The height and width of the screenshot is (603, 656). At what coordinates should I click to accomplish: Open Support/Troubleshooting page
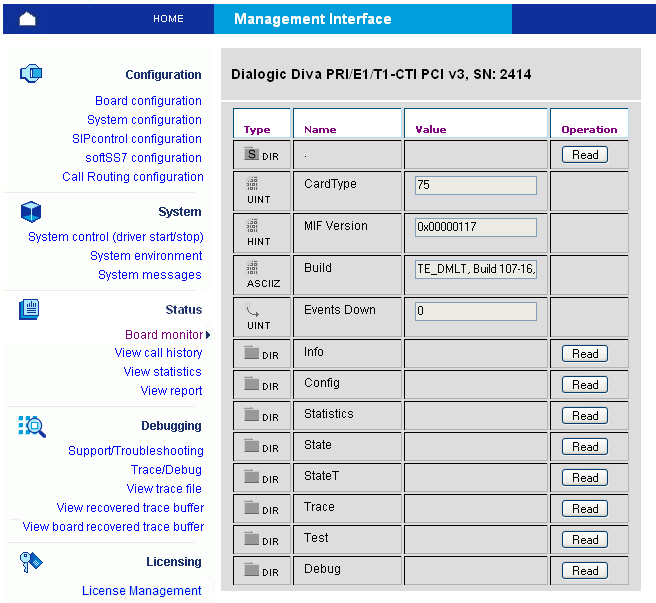[x=136, y=451]
